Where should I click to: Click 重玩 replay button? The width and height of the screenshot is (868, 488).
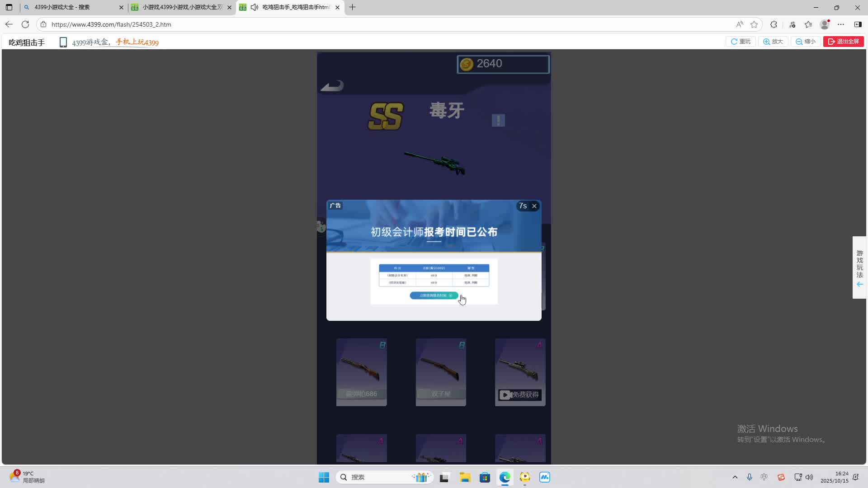(x=741, y=42)
